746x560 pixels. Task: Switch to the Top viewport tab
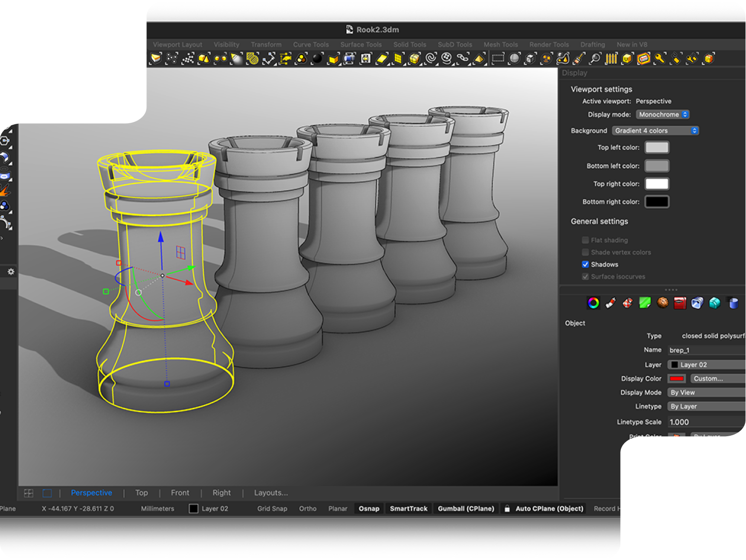tap(141, 493)
